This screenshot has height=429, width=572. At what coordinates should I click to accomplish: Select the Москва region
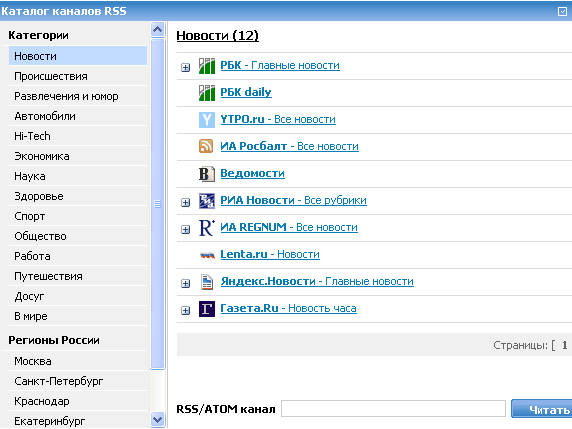pyautogui.click(x=78, y=361)
